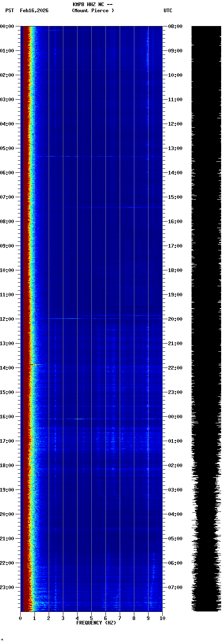Click the 13:00 UTC time label
The height and width of the screenshot is (644, 224).
click(x=175, y=148)
